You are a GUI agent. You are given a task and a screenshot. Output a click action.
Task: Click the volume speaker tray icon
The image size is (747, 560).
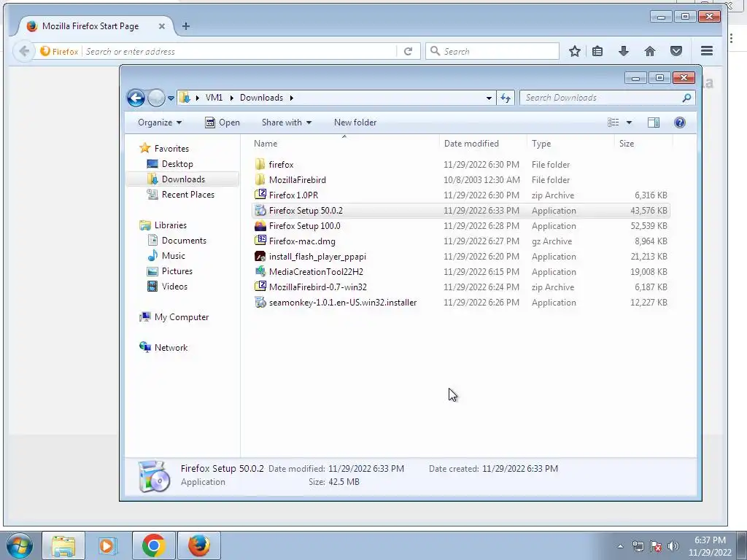coord(673,546)
